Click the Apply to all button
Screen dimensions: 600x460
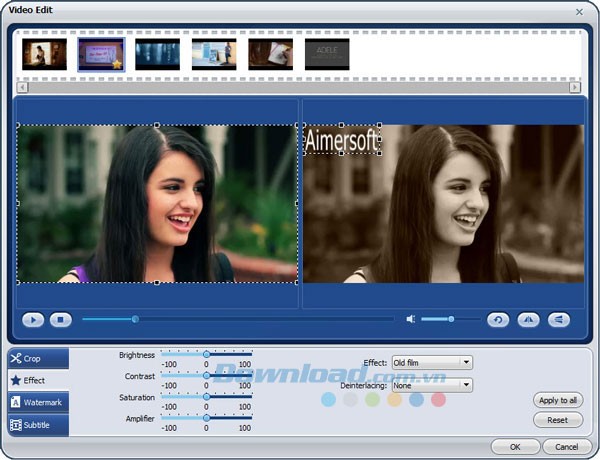[558, 400]
